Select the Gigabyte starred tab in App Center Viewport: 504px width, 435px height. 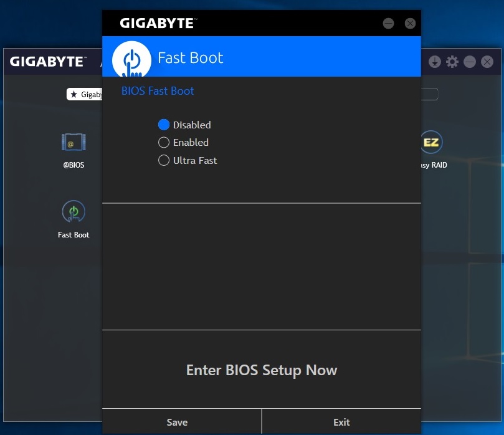[x=85, y=94]
